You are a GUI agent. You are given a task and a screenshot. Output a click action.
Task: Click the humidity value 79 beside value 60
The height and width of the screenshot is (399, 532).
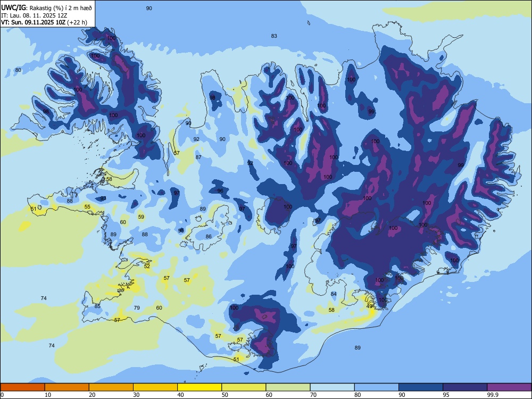pyautogui.click(x=137, y=307)
